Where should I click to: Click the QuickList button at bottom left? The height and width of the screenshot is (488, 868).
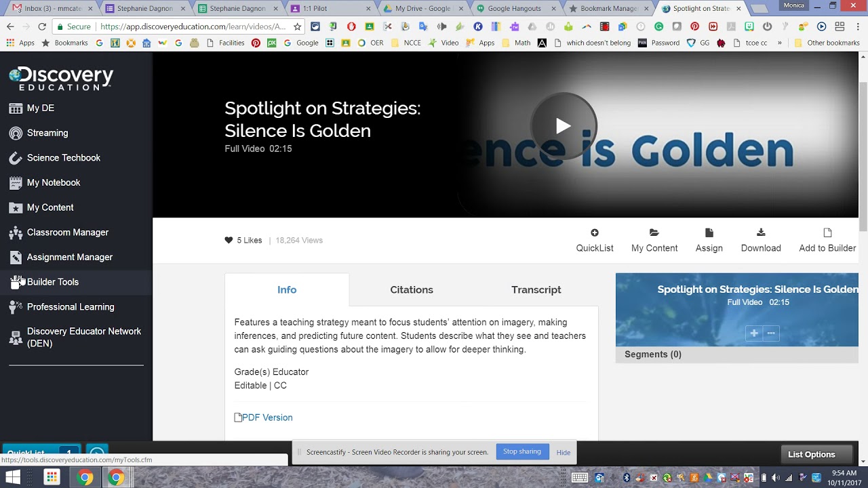pos(42,453)
